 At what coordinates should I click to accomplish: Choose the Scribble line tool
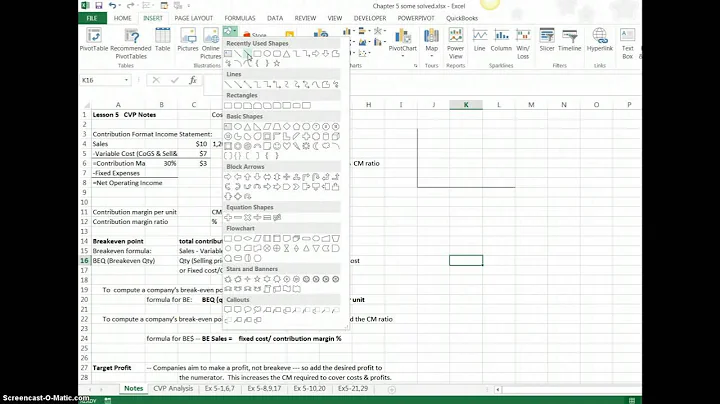(336, 84)
